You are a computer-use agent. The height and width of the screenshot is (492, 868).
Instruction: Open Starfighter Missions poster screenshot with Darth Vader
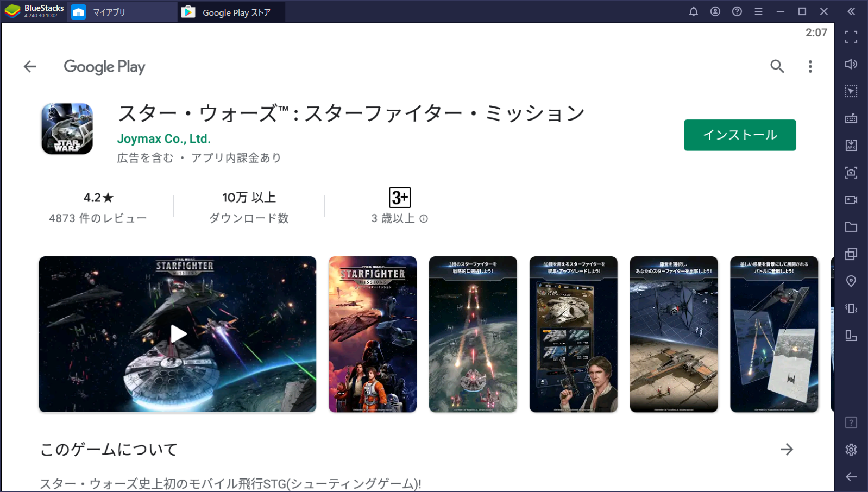373,334
